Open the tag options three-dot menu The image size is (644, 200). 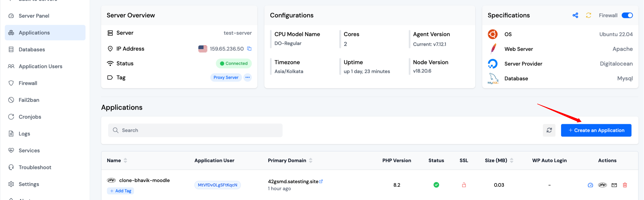click(x=247, y=78)
